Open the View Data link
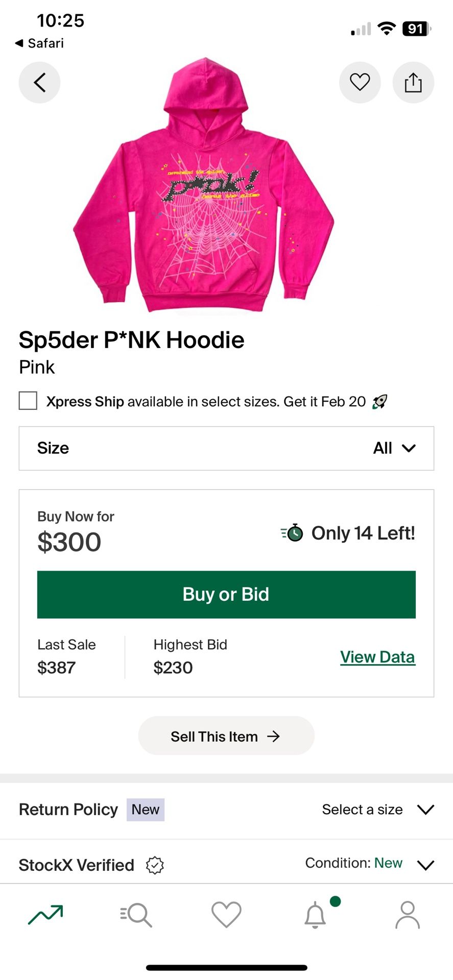Screen dimensions: 453x980 pyautogui.click(x=377, y=657)
